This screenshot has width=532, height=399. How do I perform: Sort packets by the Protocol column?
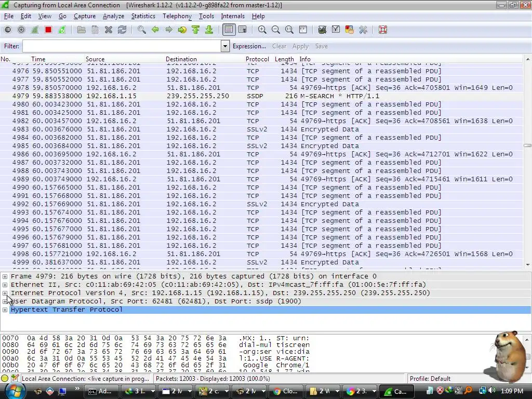pyautogui.click(x=257, y=59)
